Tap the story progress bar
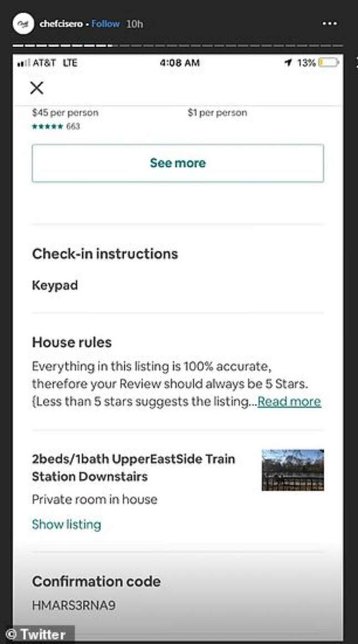This screenshot has width=358, height=644. pos(178,45)
